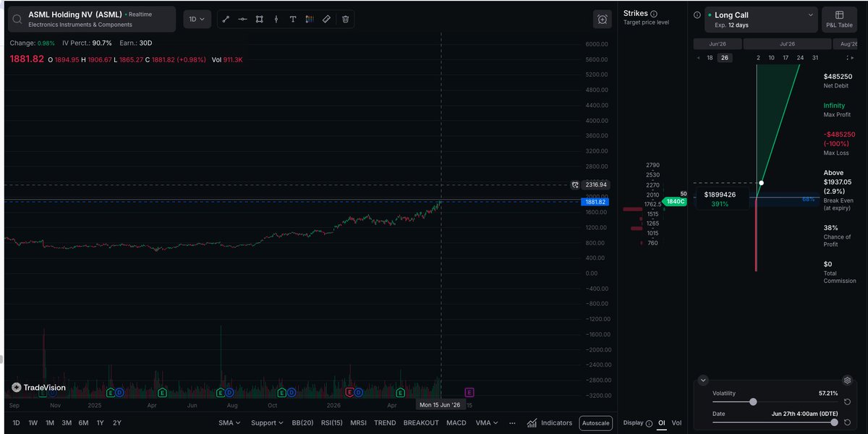Select the vertical line marker tool
Image resolution: width=868 pixels, height=434 pixels.
(276, 20)
